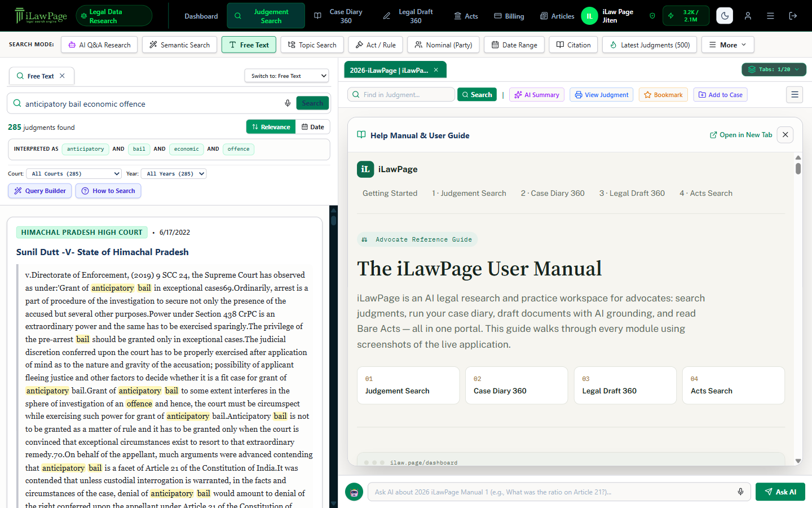Select AI Q&A Research mode
Viewport: 812px width, 508px height.
pos(99,45)
